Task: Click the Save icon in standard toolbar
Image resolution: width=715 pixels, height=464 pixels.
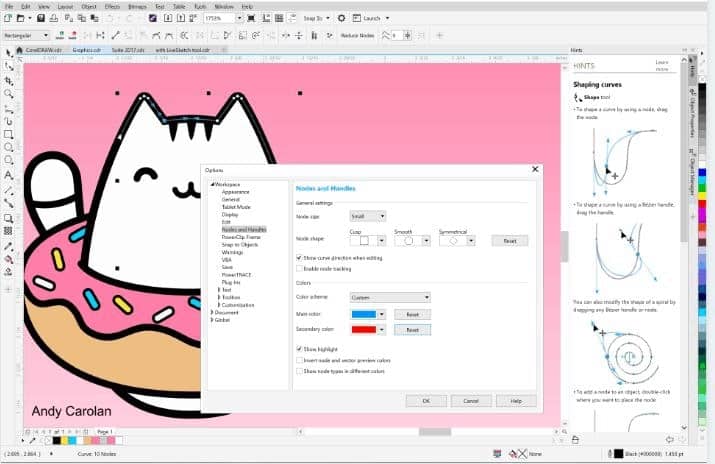Action: click(x=41, y=18)
